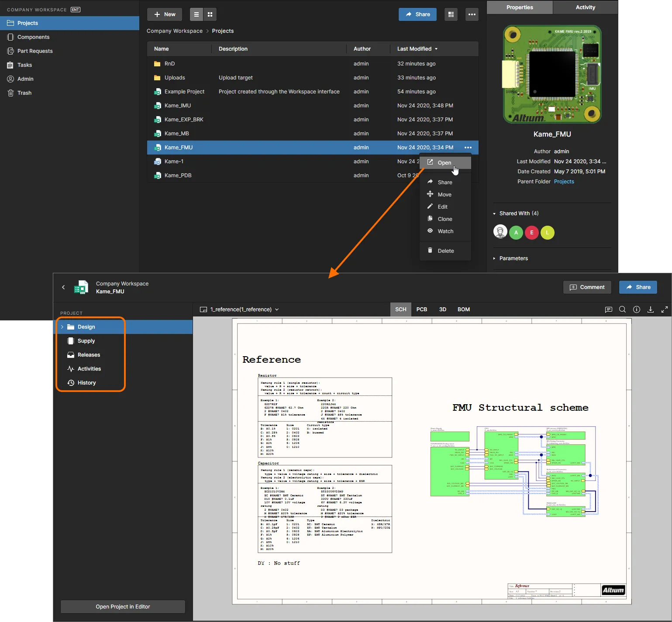
Task: Choose Move from the context menu
Action: click(x=445, y=195)
